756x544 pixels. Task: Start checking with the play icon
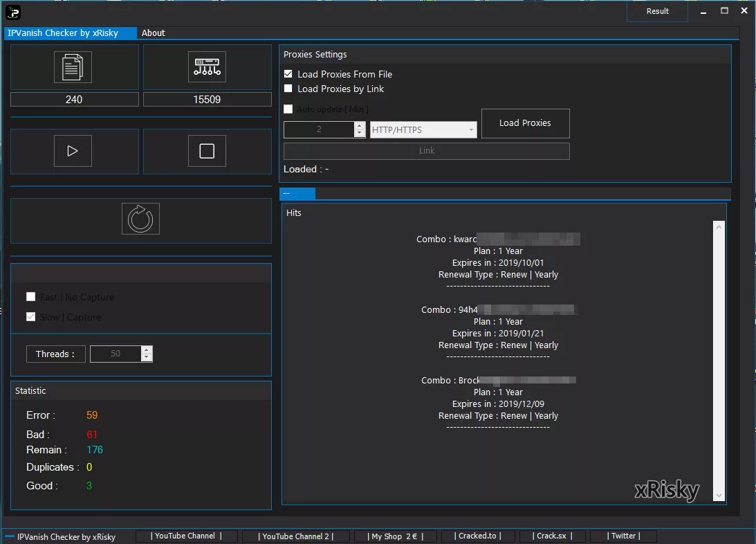pyautogui.click(x=73, y=151)
